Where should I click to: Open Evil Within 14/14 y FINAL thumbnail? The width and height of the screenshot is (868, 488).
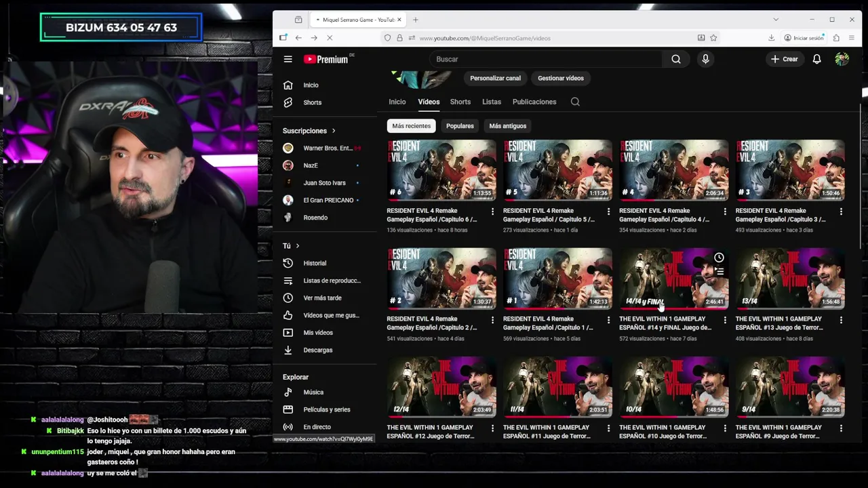[x=674, y=279]
